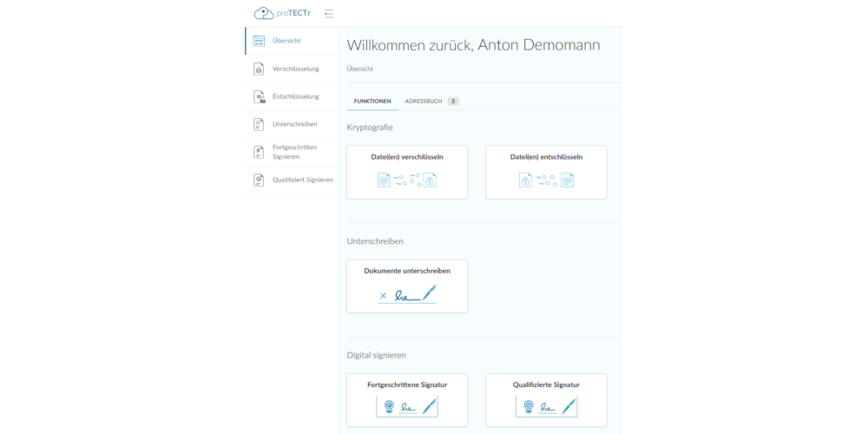Collapse sidebar with the hamburger menu icon
Viewport: 868px width, 434px height.
pyautogui.click(x=329, y=14)
